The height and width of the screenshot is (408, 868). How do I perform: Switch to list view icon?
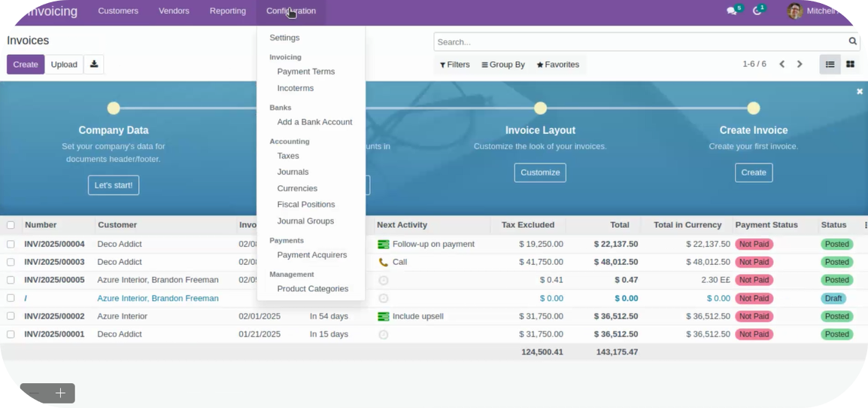pyautogui.click(x=830, y=65)
